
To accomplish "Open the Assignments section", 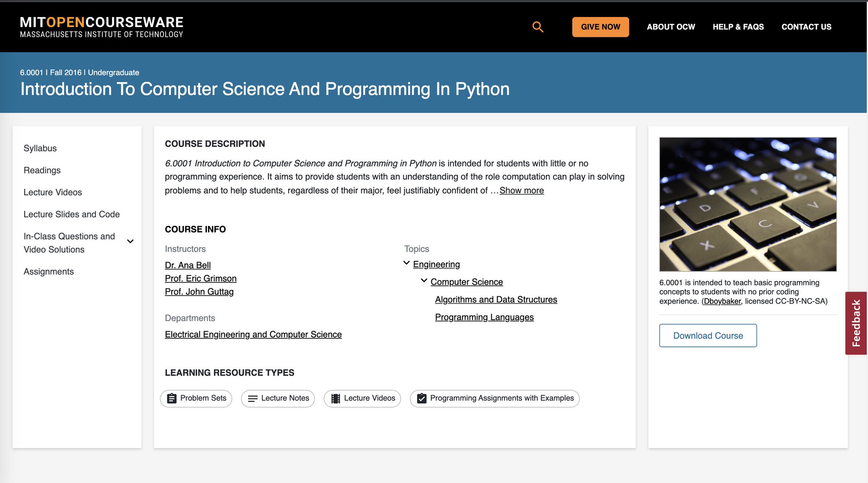I will point(49,272).
